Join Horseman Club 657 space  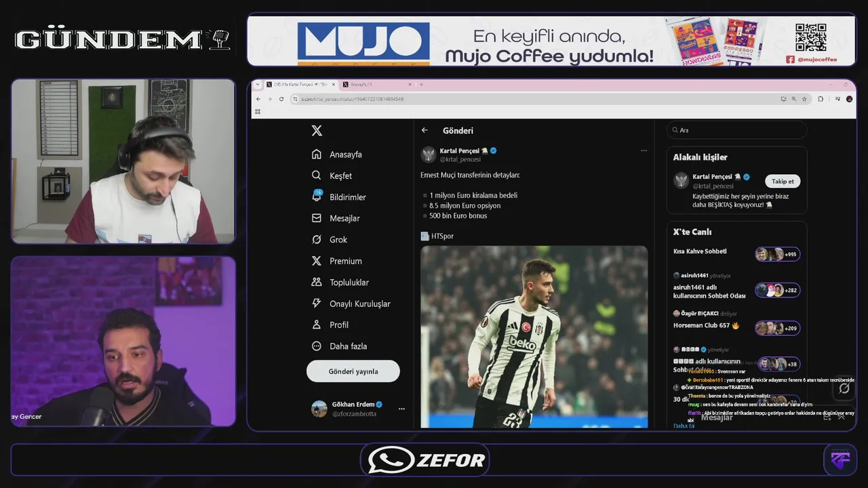click(x=706, y=326)
